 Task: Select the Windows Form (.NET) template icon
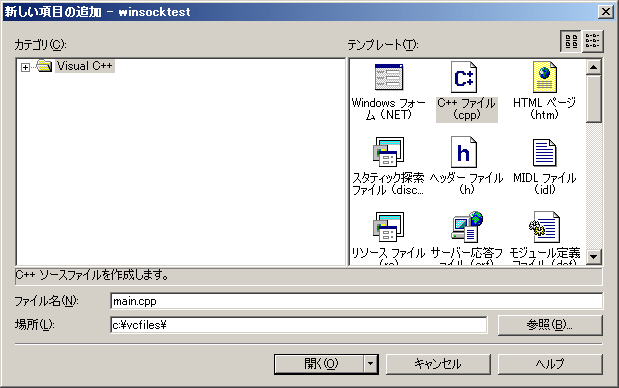click(389, 77)
